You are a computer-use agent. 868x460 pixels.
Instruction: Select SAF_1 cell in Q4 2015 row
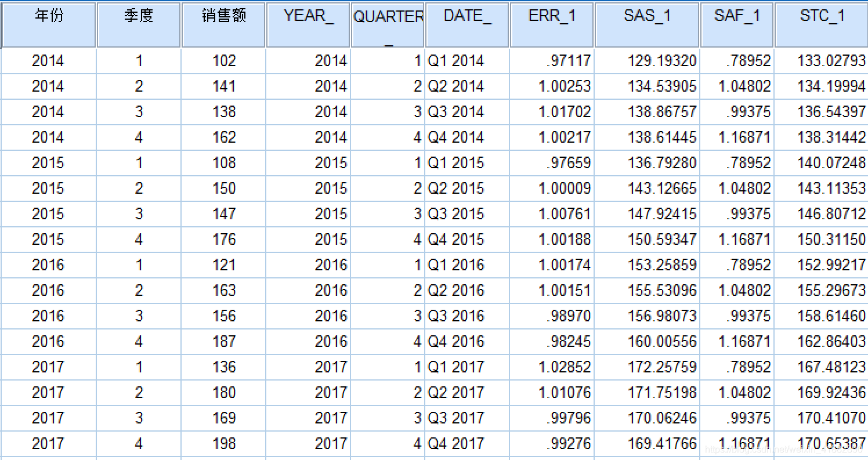tap(737, 240)
